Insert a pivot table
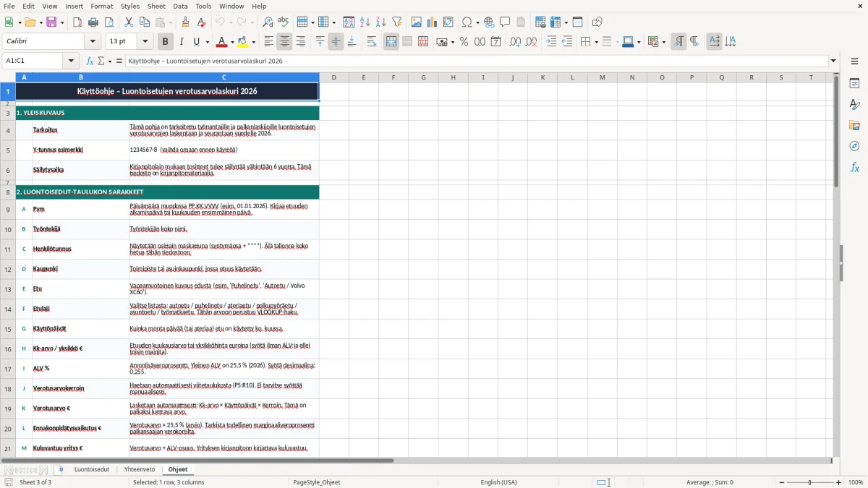 448,22
